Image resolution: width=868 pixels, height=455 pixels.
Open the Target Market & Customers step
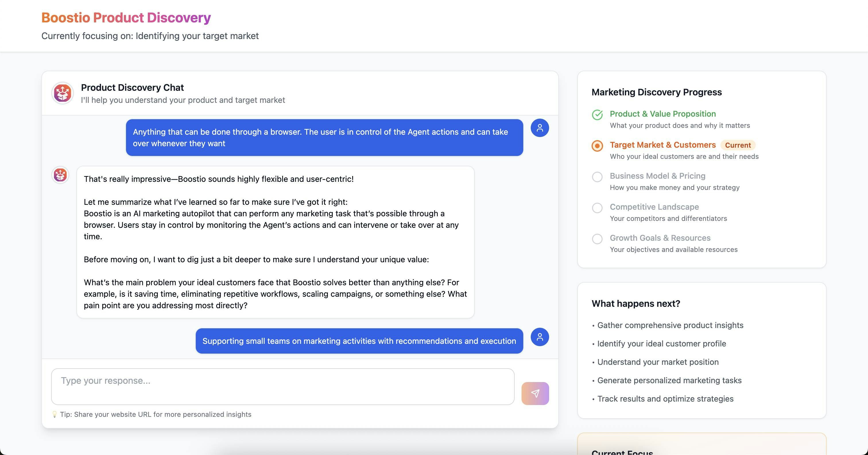click(x=663, y=145)
